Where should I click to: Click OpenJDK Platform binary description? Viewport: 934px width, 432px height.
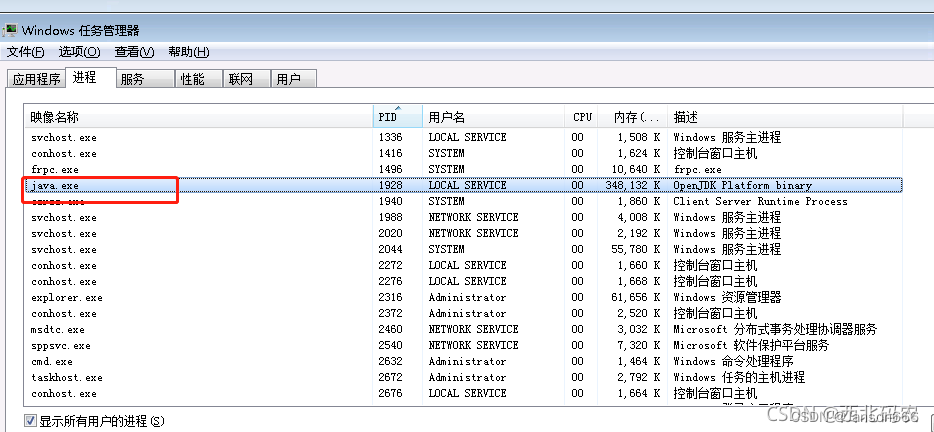pyautogui.click(x=742, y=185)
